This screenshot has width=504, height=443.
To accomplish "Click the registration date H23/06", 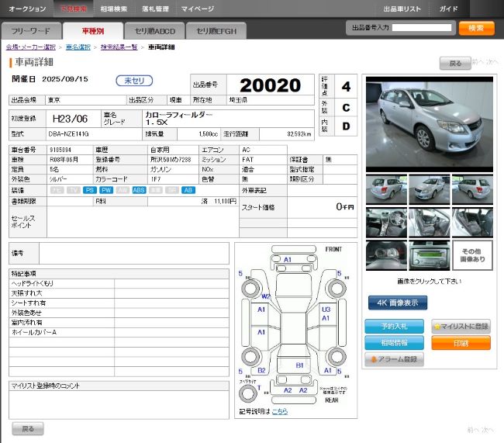I will pos(70,119).
